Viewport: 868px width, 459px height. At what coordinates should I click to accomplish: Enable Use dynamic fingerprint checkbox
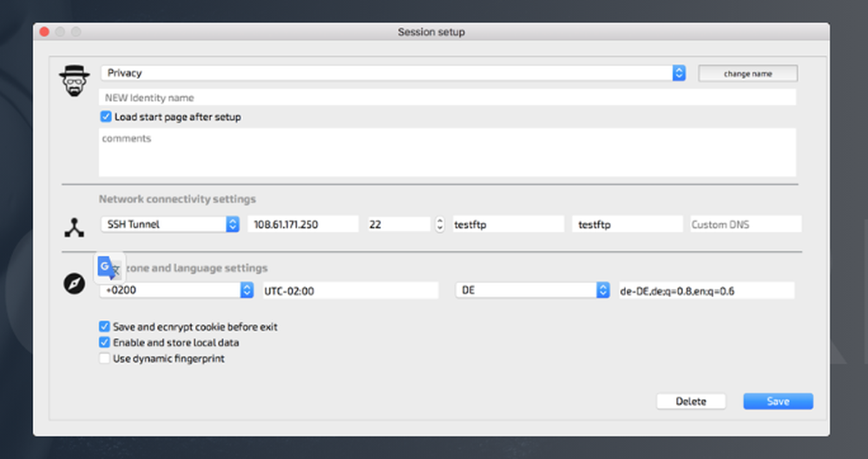104,358
